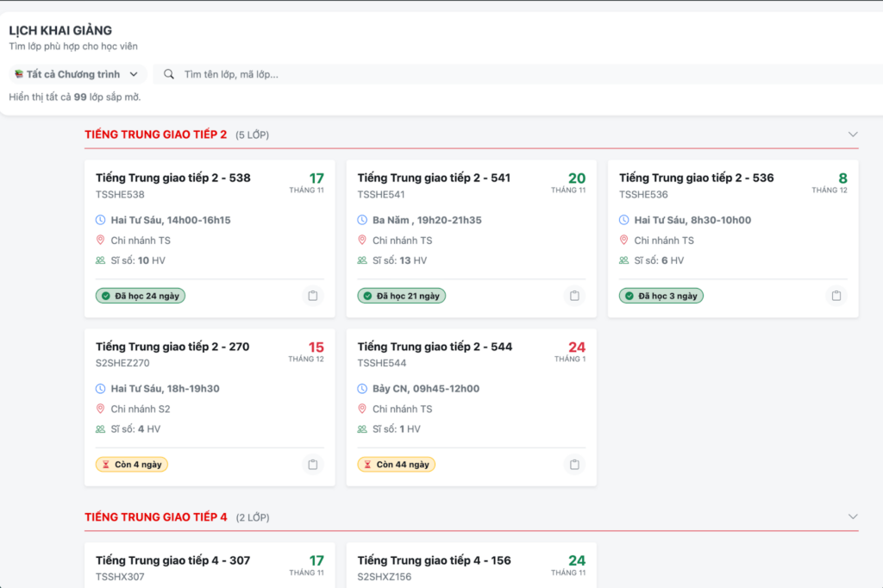This screenshot has height=588, width=883.
Task: Click clipboard icon on class 536 card
Action: pyautogui.click(x=836, y=296)
